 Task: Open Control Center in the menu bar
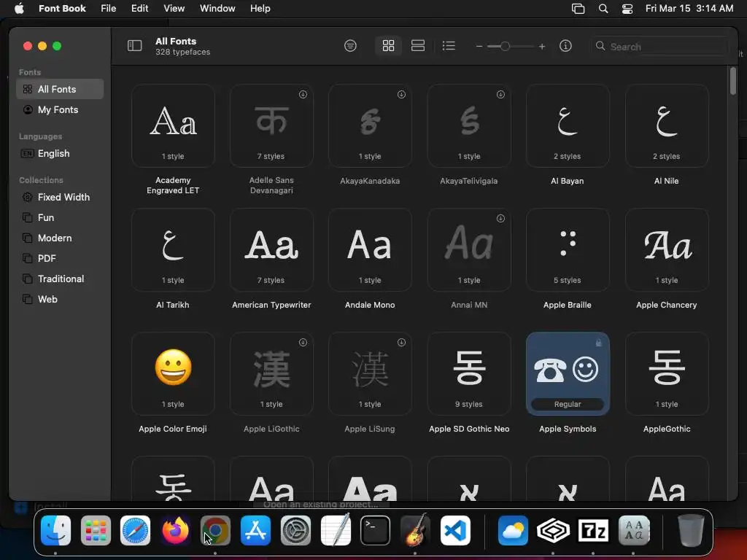(627, 9)
